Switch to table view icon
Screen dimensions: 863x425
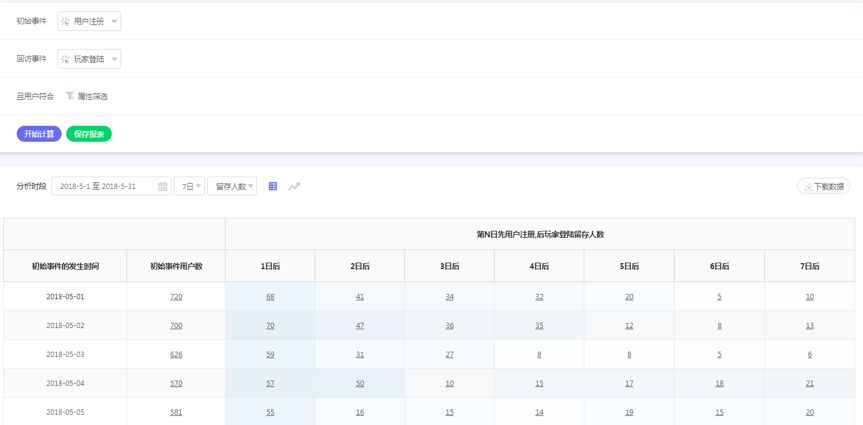pyautogui.click(x=272, y=186)
